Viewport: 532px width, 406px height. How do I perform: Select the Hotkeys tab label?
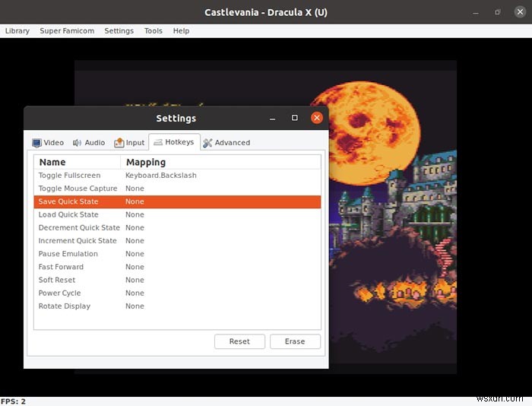click(x=179, y=142)
